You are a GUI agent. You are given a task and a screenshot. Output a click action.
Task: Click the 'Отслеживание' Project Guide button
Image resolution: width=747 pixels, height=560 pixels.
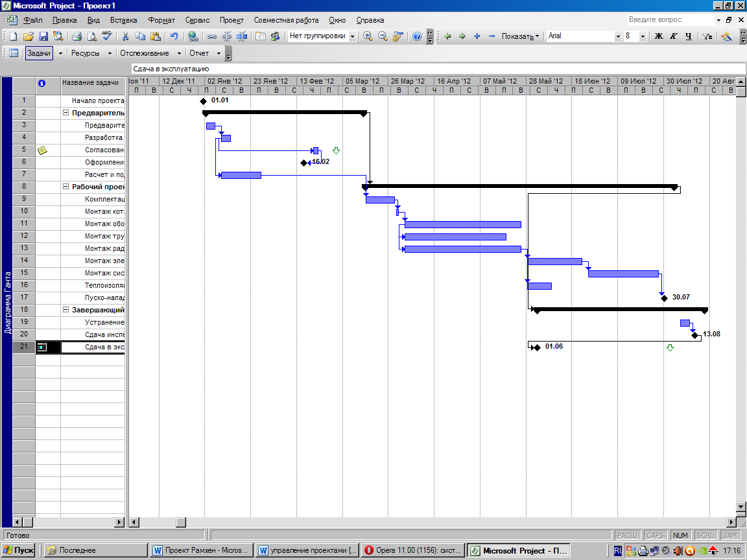tap(145, 53)
